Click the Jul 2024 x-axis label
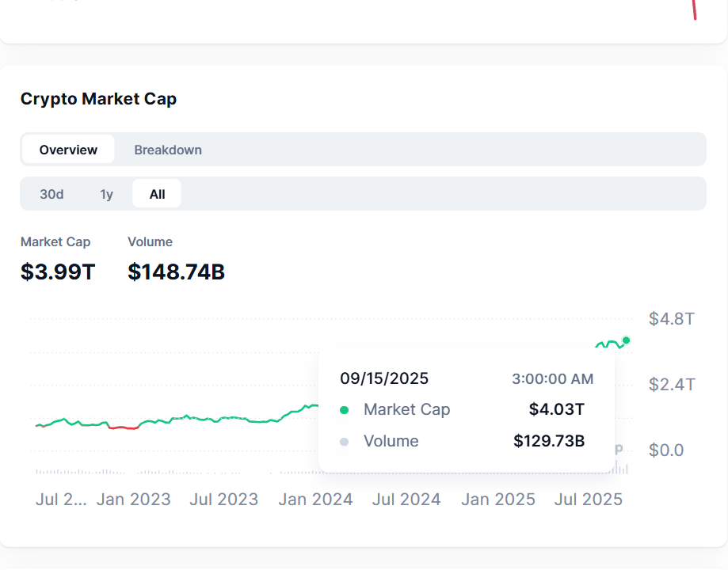Viewport: 728px width, 570px height. point(406,500)
